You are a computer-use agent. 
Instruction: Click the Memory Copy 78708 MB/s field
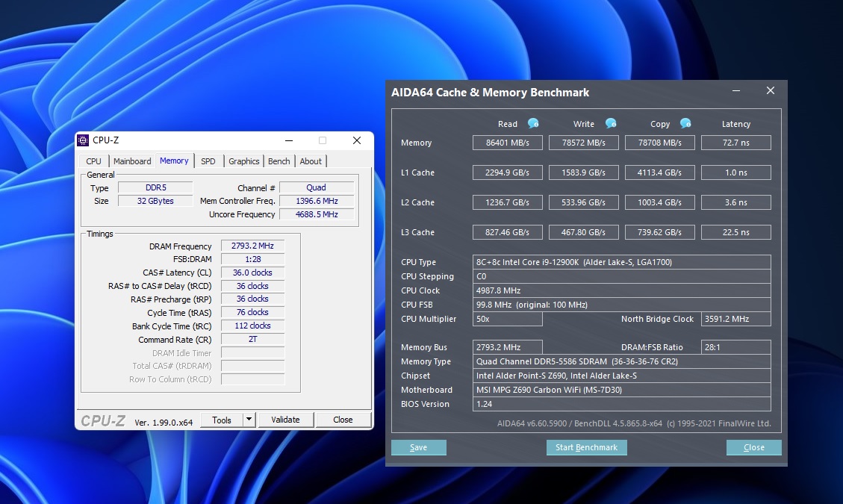click(x=659, y=143)
